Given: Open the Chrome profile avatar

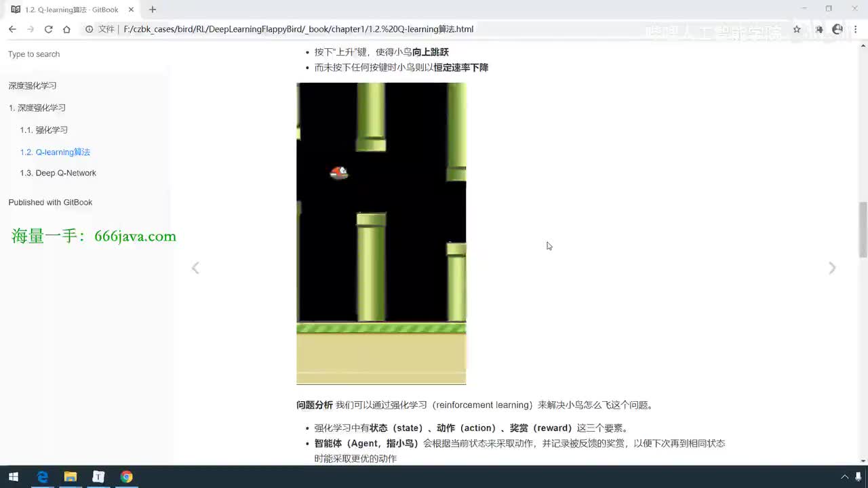Looking at the screenshot, I should coord(837,29).
